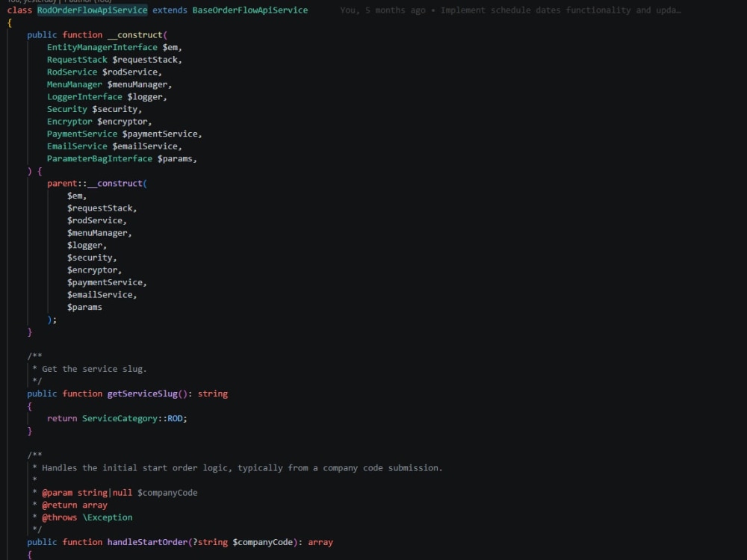747x560 pixels.
Task: Click the ROD constant
Action: point(175,419)
